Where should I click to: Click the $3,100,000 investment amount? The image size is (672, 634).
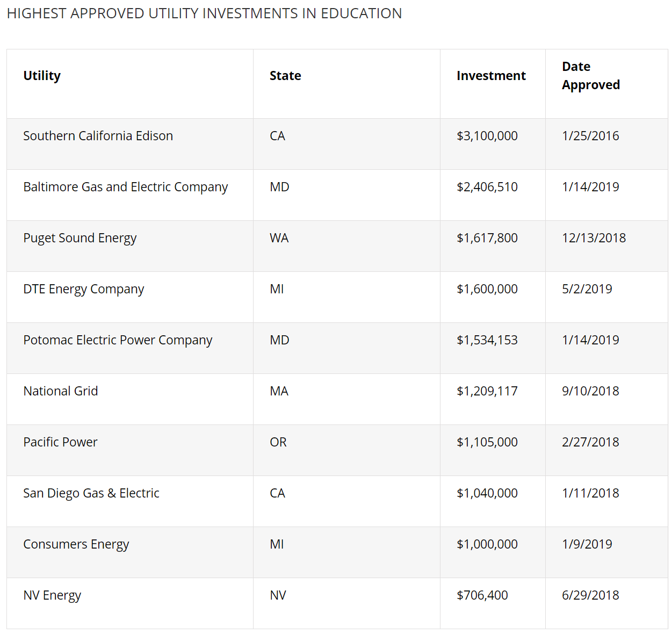pyautogui.click(x=487, y=136)
